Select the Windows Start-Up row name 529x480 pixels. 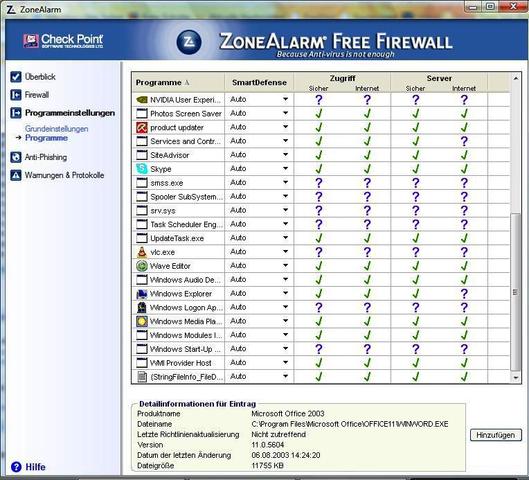tap(185, 349)
